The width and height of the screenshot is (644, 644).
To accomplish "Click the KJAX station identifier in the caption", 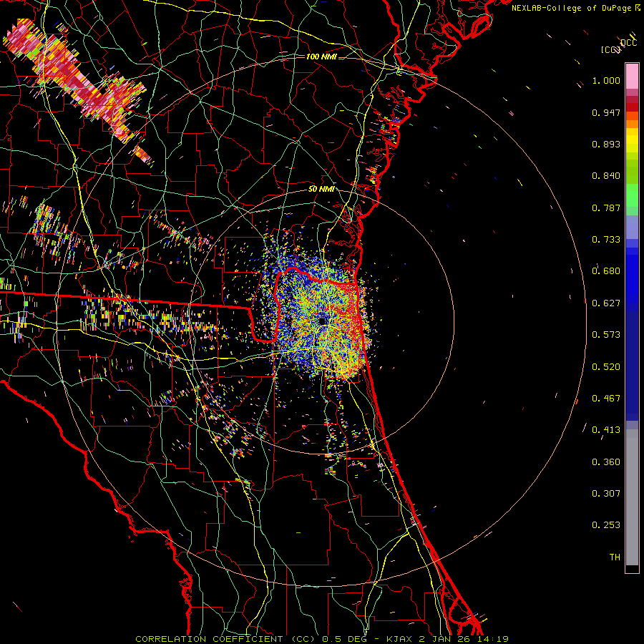I will pyautogui.click(x=401, y=639).
